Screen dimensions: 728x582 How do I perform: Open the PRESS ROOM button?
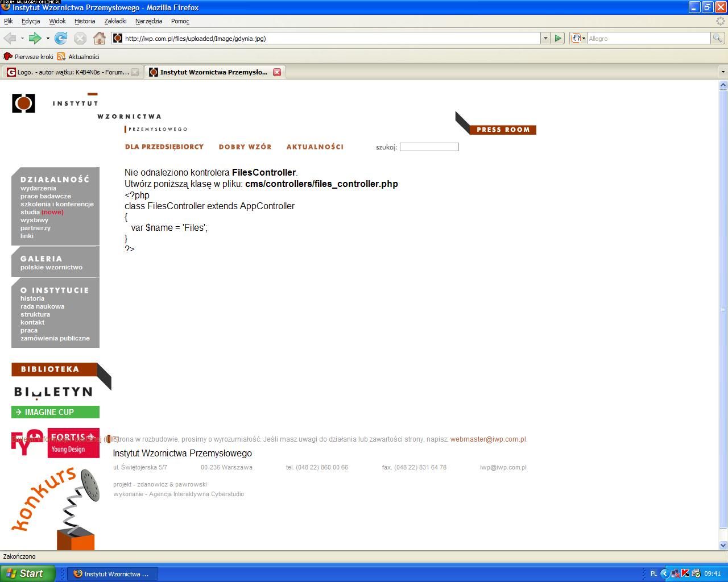[x=503, y=130]
